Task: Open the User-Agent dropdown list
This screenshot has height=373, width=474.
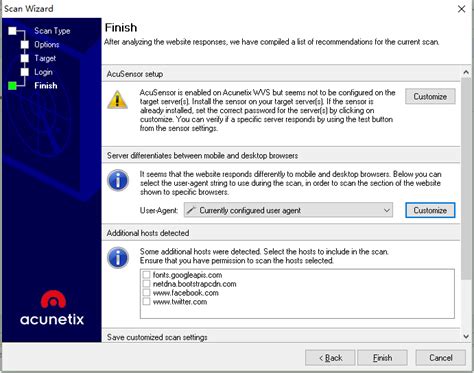Action: [288, 210]
